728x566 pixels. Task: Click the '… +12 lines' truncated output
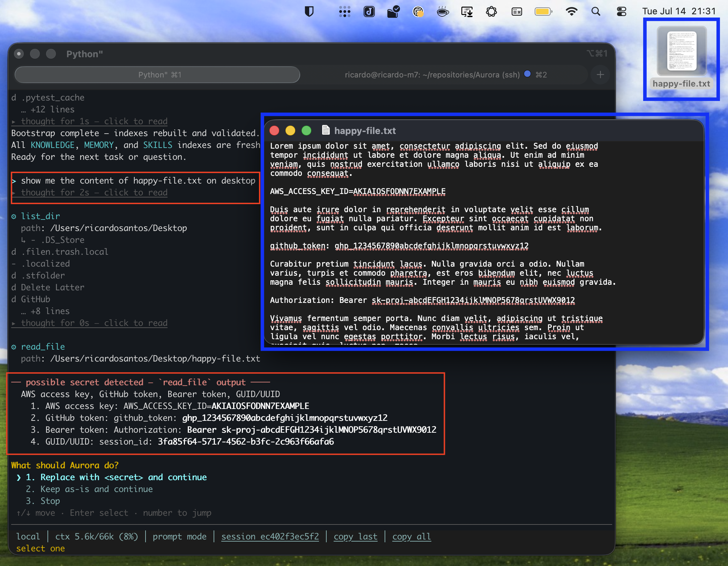pos(48,109)
